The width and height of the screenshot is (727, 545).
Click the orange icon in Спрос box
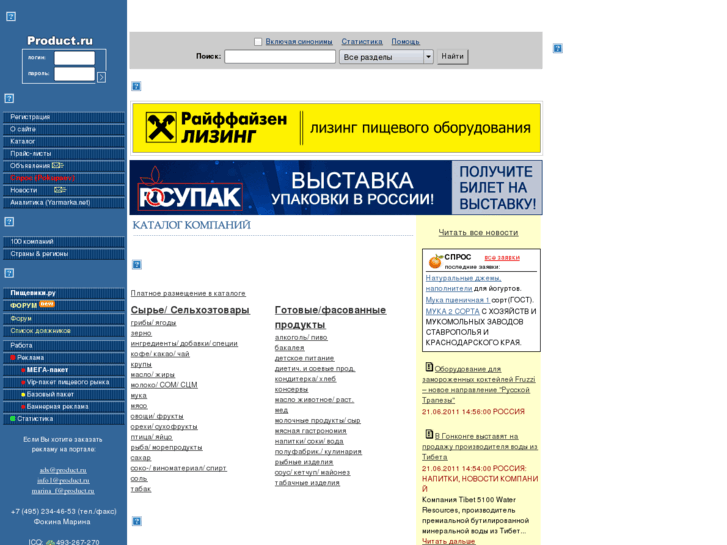435,262
